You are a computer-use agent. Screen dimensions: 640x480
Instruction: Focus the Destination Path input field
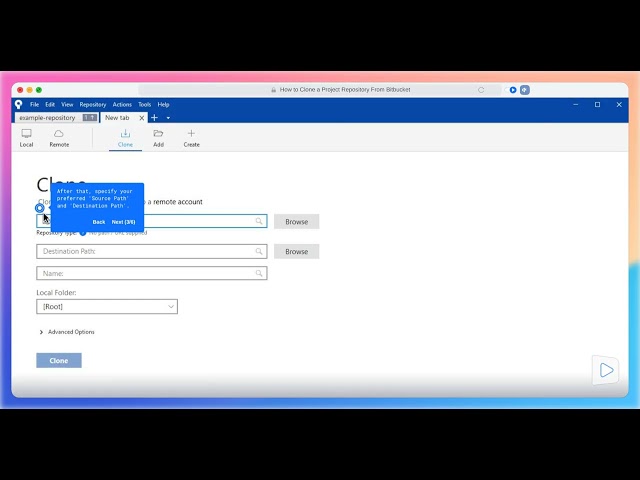click(152, 251)
